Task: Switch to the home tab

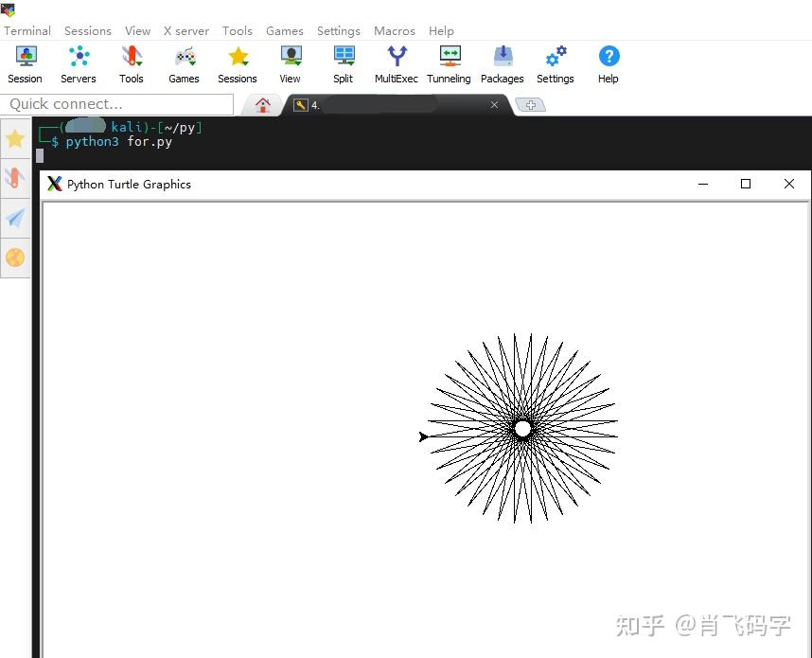Action: click(x=262, y=104)
